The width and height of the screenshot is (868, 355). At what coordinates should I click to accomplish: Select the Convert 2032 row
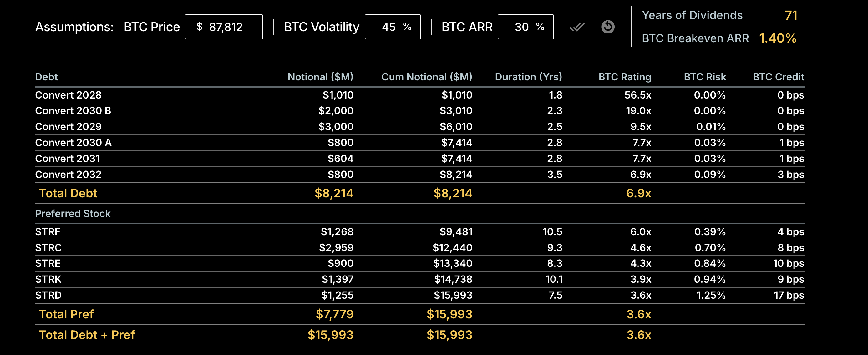point(69,175)
